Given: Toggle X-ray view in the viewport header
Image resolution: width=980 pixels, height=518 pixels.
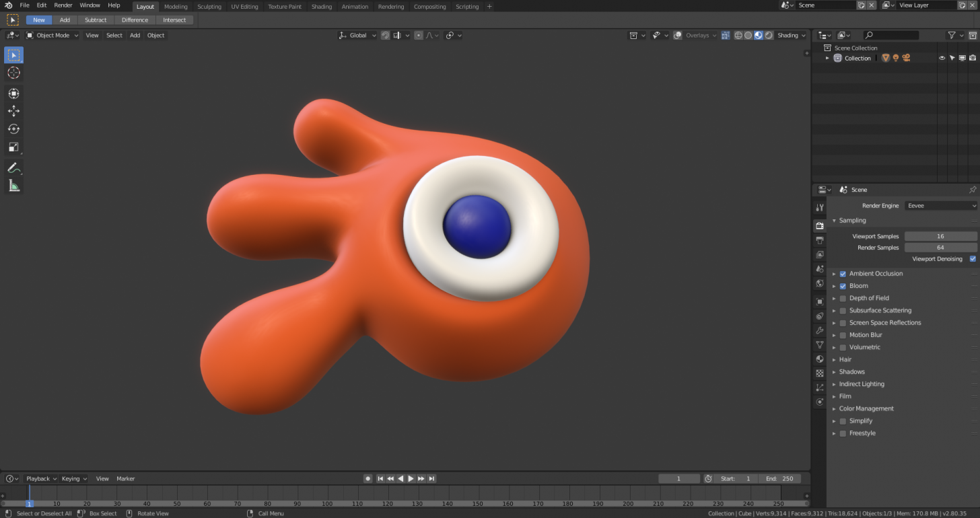Looking at the screenshot, I should pyautogui.click(x=725, y=36).
